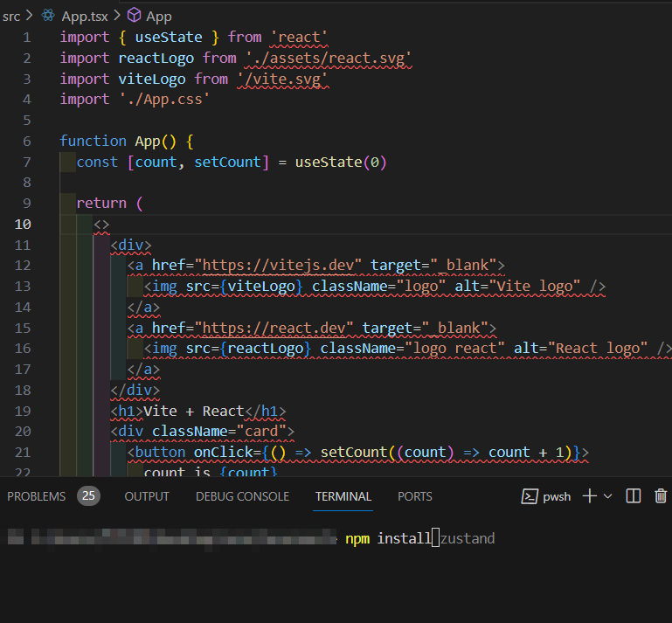This screenshot has width=672, height=623.
Task: Click reactLogo identifier on line 2
Action: click(x=156, y=59)
